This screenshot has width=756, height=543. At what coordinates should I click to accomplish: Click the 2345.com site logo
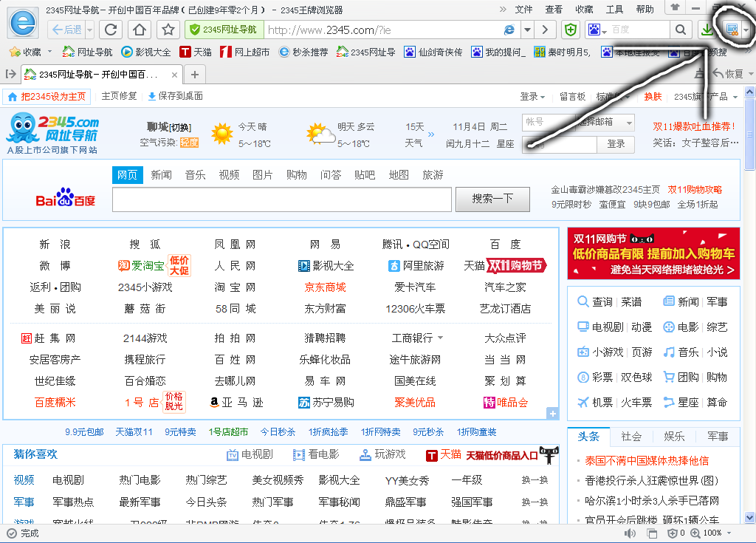[x=53, y=134]
